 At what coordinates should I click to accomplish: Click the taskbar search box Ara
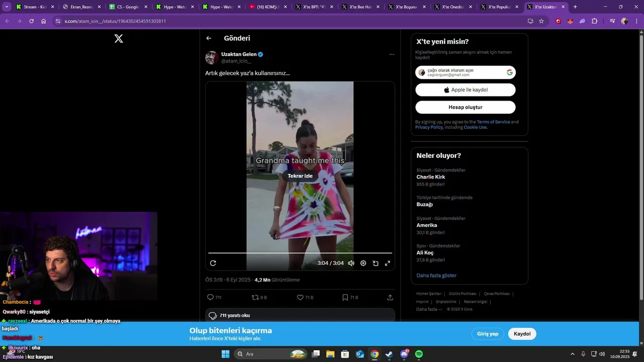click(271, 354)
